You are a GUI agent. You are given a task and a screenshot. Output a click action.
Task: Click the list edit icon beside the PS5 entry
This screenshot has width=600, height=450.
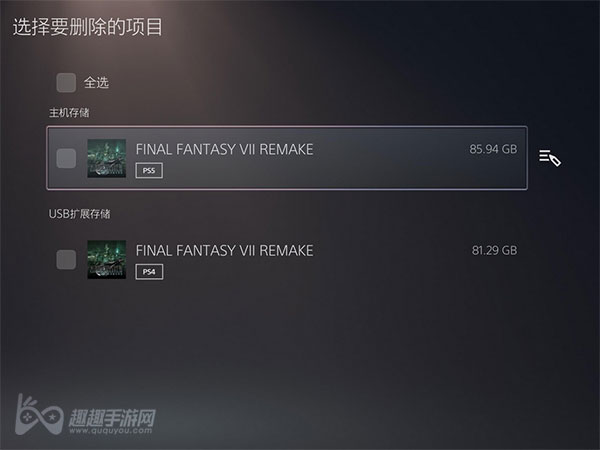tap(550, 158)
